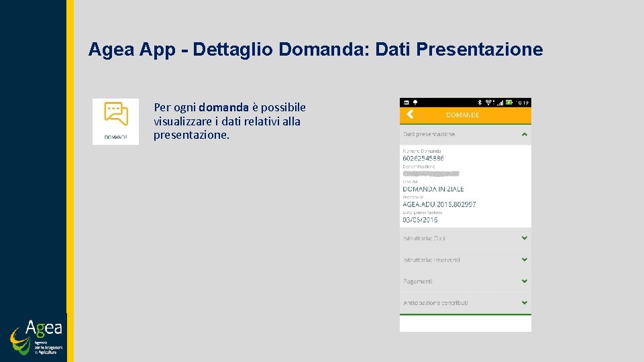Click the DOMANDA INIZIALE value
The height and width of the screenshot is (362, 644).
point(433,189)
